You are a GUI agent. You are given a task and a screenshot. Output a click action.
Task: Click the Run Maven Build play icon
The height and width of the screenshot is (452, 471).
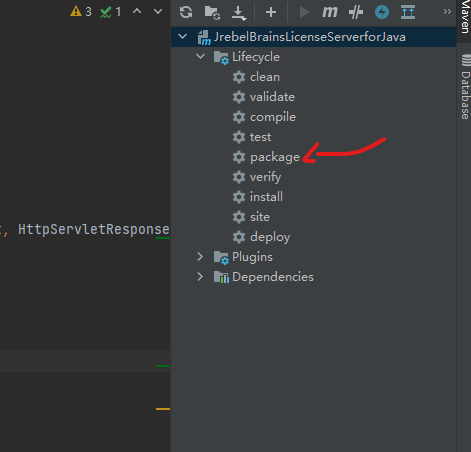tap(304, 12)
